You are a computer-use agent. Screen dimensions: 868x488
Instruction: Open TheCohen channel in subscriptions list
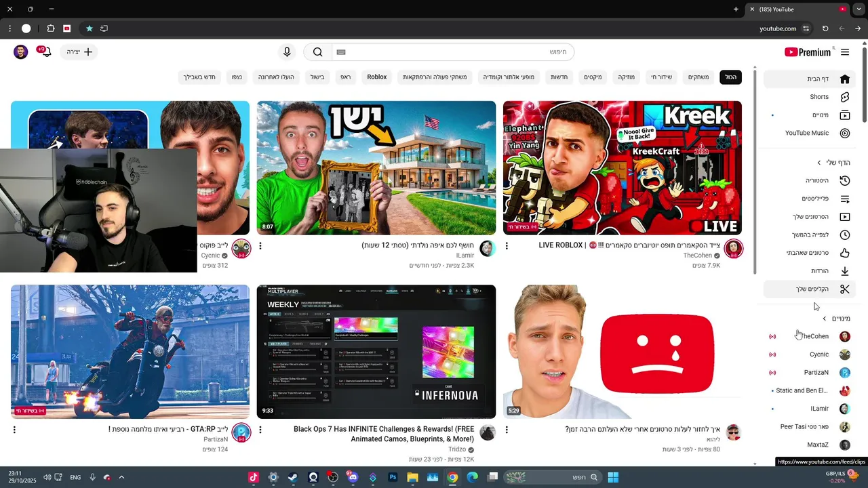click(809, 336)
